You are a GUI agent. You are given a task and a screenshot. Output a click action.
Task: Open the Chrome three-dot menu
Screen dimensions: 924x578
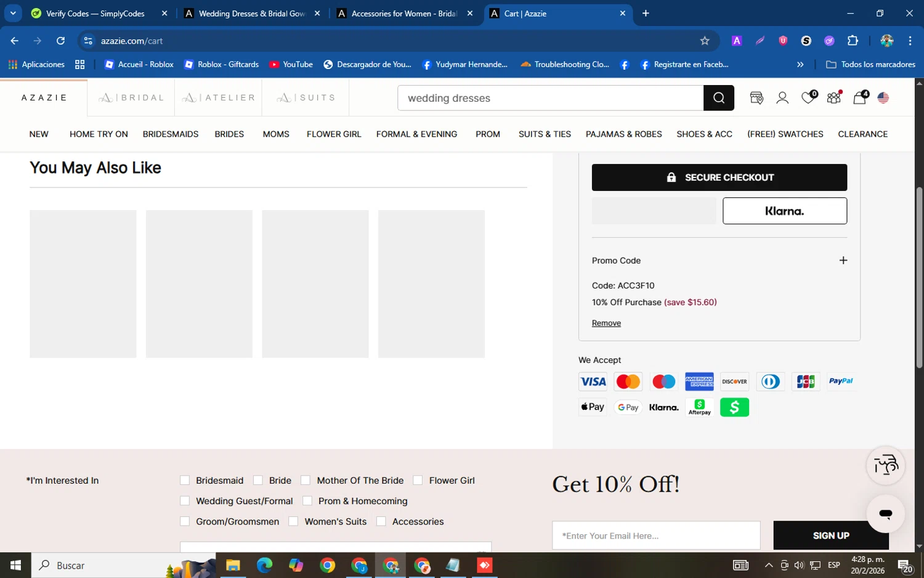910,41
